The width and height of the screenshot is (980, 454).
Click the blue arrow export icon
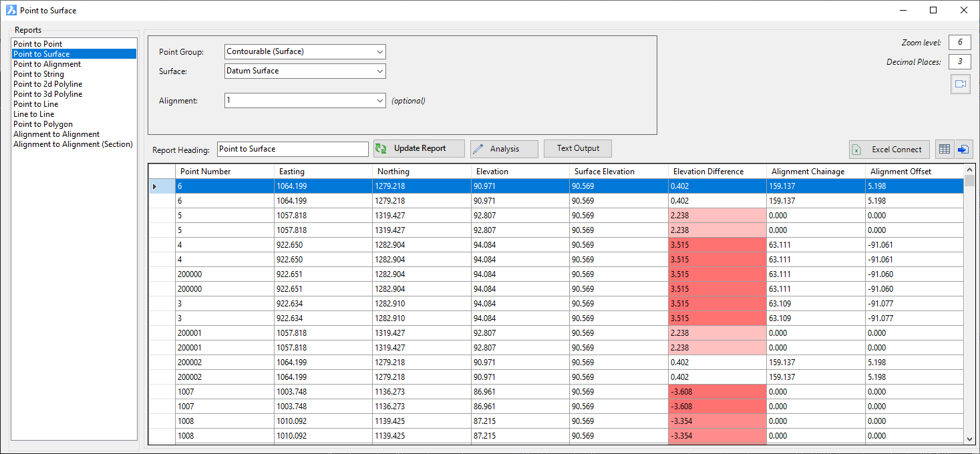pyautogui.click(x=963, y=150)
